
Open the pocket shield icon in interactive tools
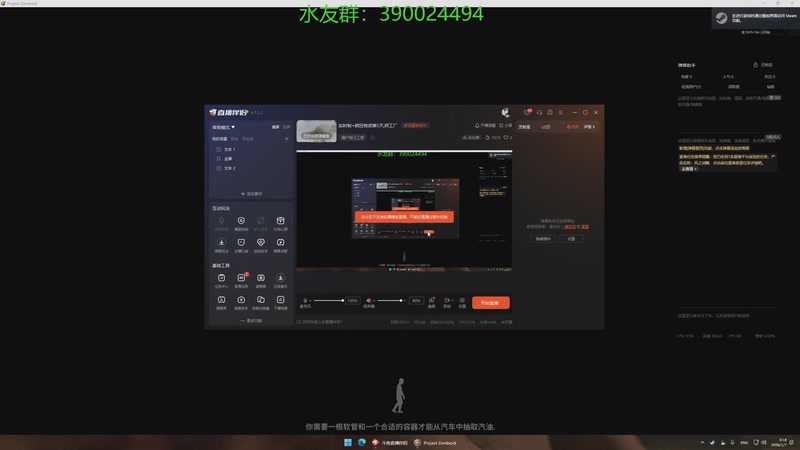[x=241, y=242]
